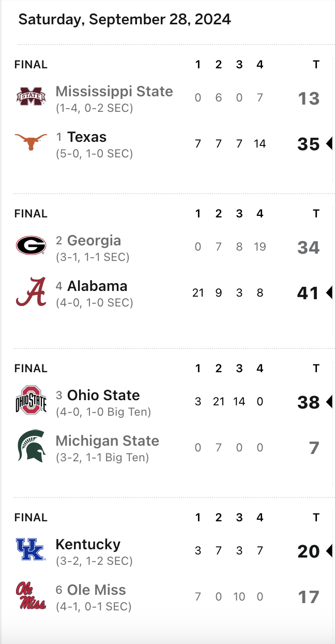Viewport: 335px width, 644px height.
Task: Click the FINAL status above Kentucky game
Action: coord(31,517)
